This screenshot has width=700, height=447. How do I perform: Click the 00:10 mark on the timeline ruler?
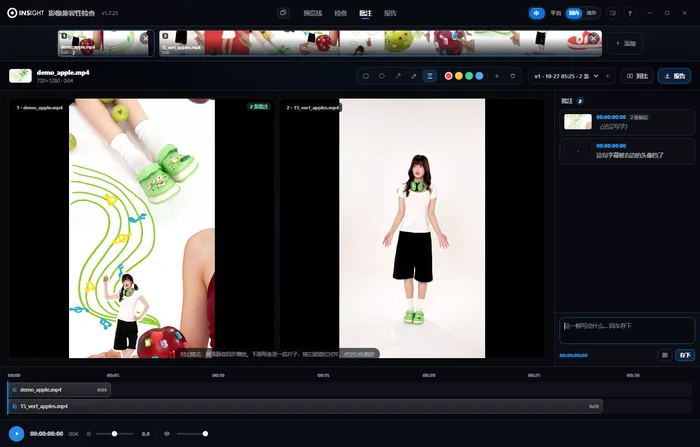(x=218, y=375)
